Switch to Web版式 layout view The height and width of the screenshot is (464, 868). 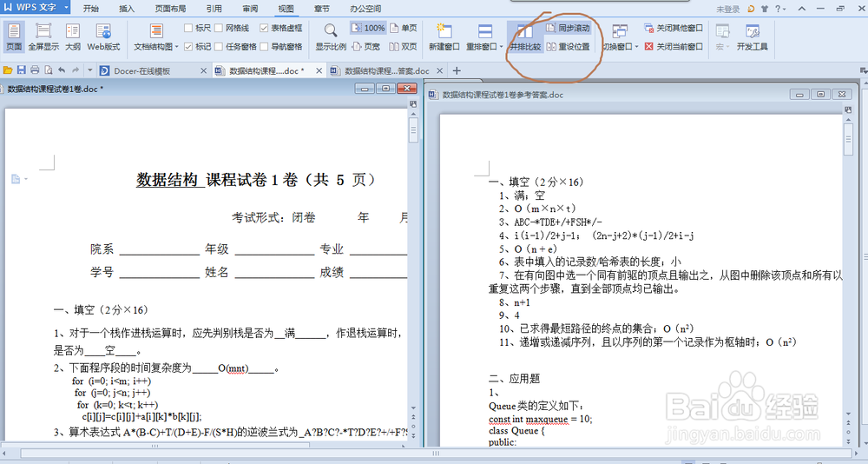pos(103,36)
